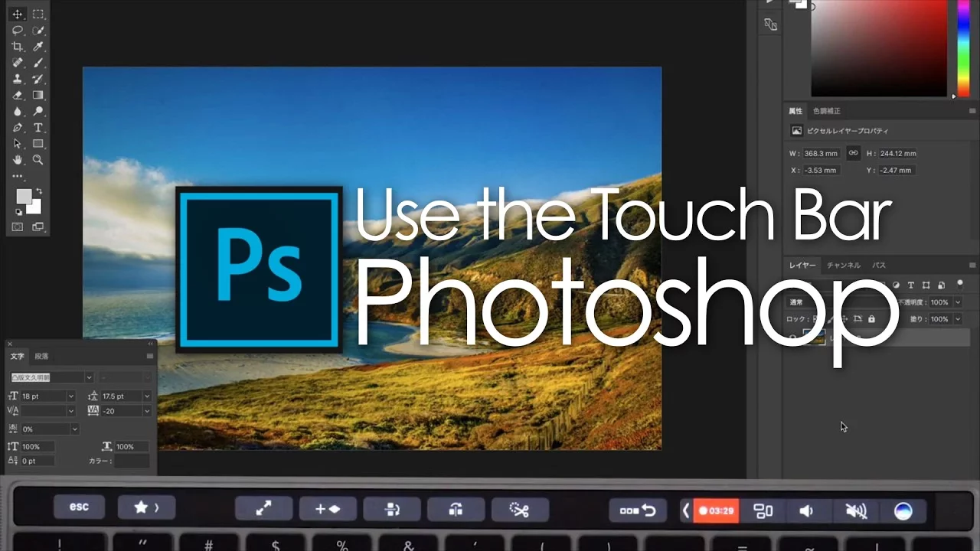Tap the esc key on Touch Bar
The image size is (980, 551).
tap(79, 507)
